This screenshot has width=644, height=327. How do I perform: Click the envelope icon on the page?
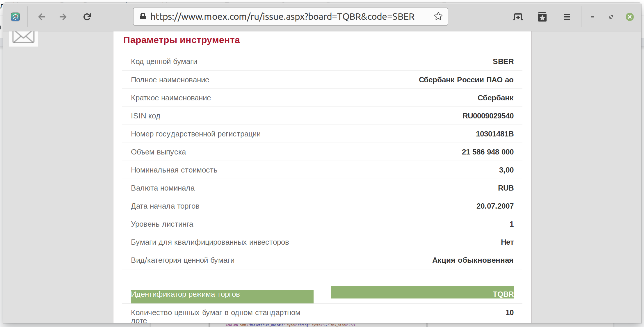[x=23, y=36]
